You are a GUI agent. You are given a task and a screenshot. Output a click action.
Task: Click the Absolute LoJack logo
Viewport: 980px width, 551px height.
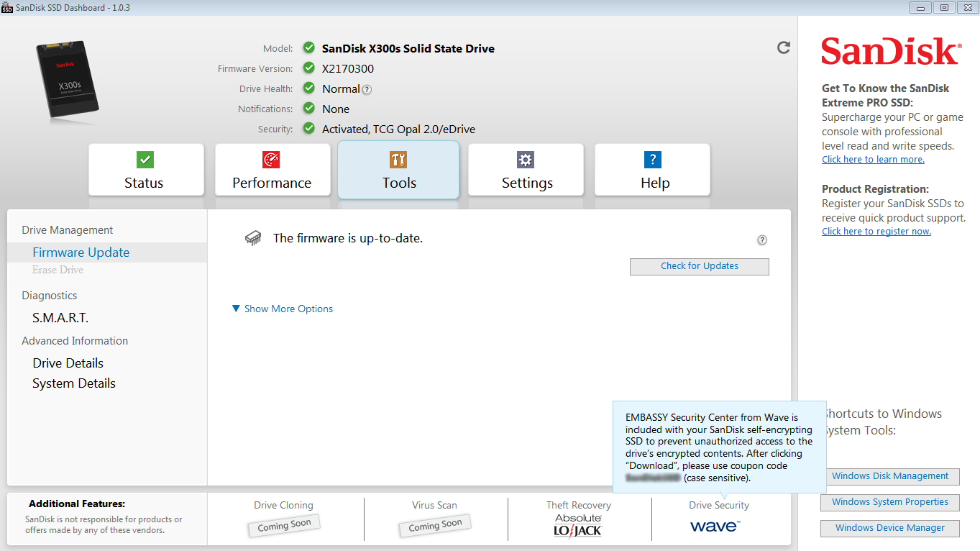[x=578, y=526]
